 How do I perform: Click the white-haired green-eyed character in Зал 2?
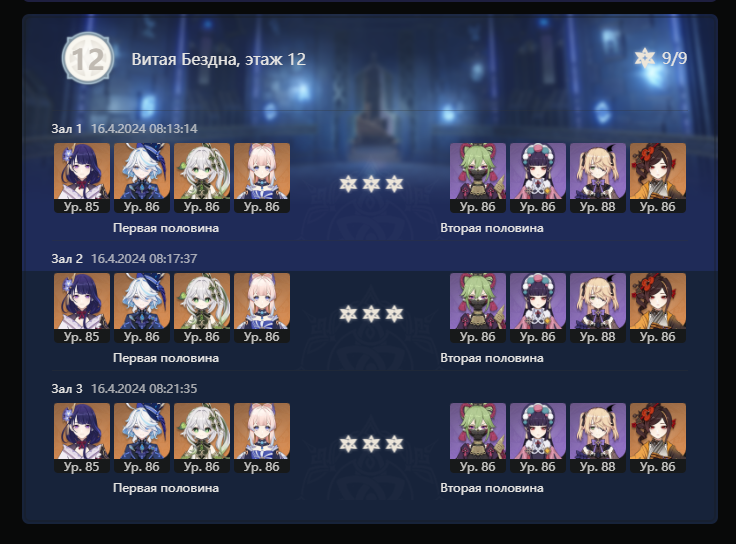pos(202,308)
